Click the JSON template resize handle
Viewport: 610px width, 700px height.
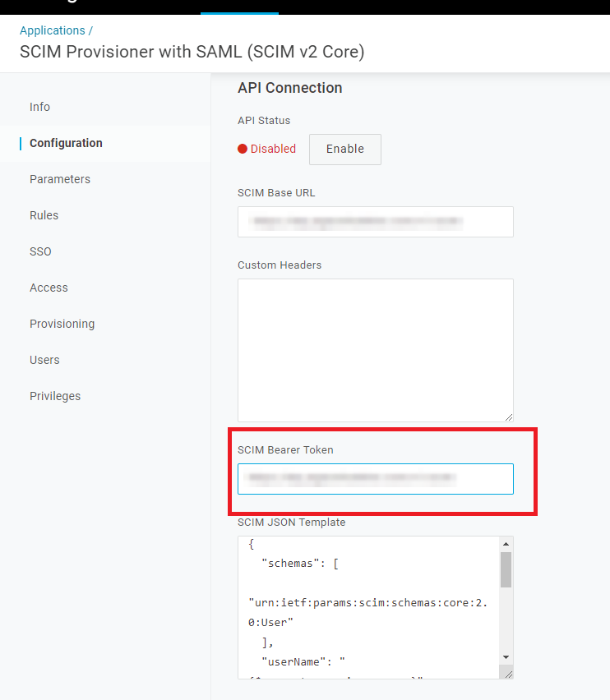point(508,674)
